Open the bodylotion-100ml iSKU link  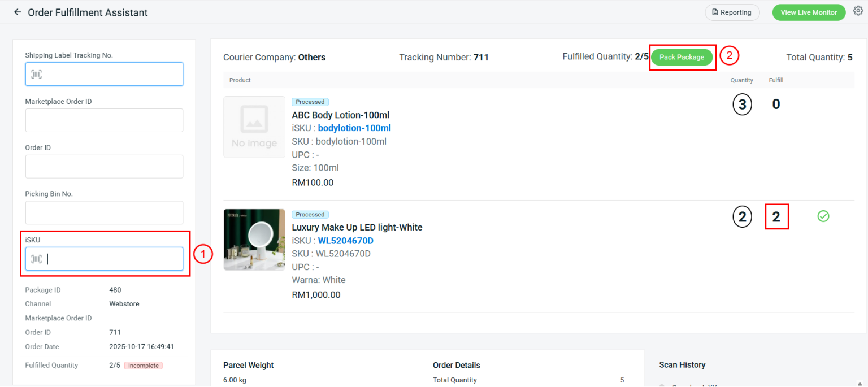(354, 128)
